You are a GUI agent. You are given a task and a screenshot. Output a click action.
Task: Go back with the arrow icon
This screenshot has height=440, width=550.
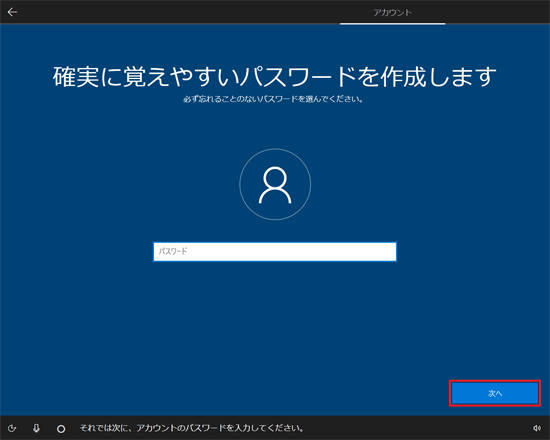click(x=12, y=12)
